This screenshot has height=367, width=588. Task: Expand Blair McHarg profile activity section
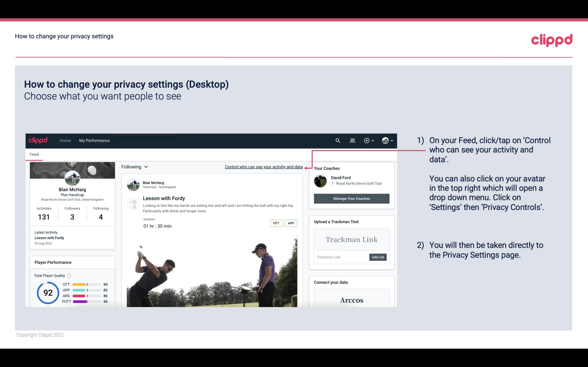point(44,213)
